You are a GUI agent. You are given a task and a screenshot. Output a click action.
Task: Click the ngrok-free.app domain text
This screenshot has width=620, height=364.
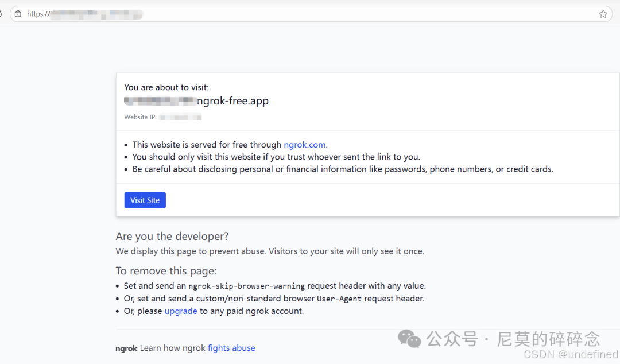(233, 101)
